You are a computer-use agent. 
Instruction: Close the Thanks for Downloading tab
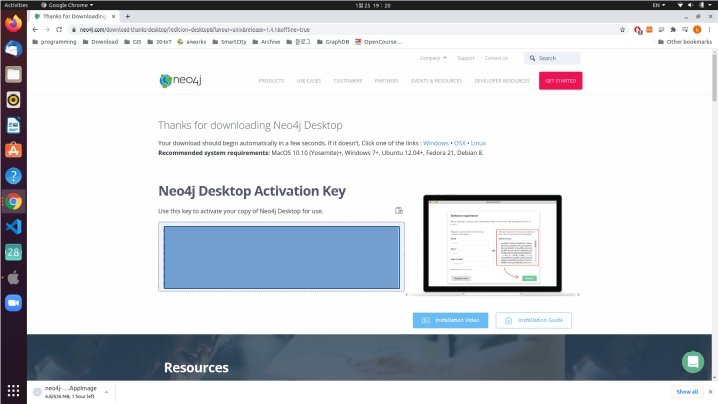[114, 16]
